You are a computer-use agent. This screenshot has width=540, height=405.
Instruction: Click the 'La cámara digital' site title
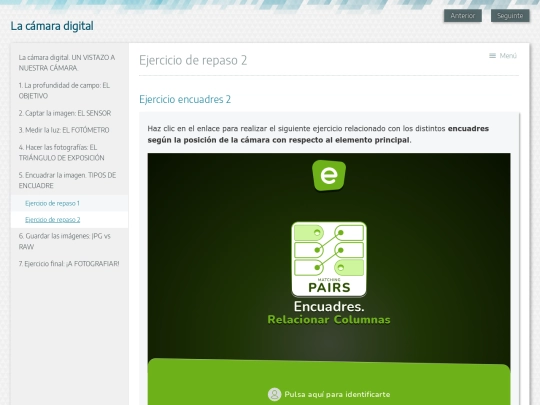(x=52, y=26)
